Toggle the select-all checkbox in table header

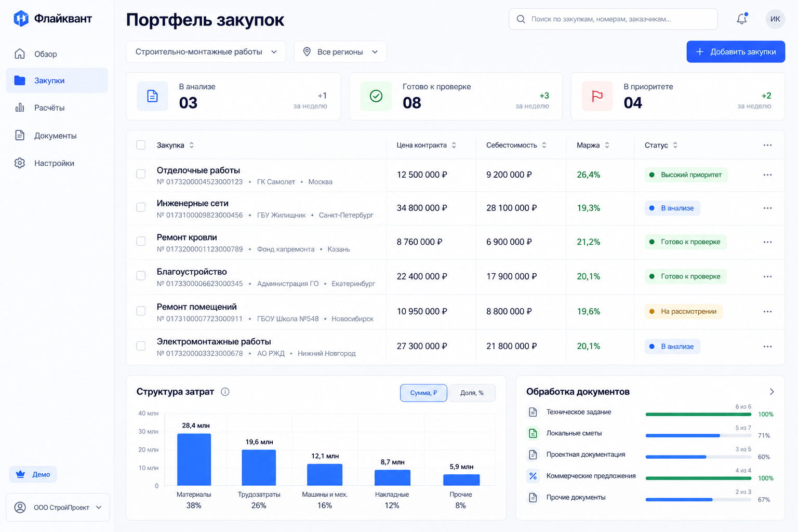(141, 145)
